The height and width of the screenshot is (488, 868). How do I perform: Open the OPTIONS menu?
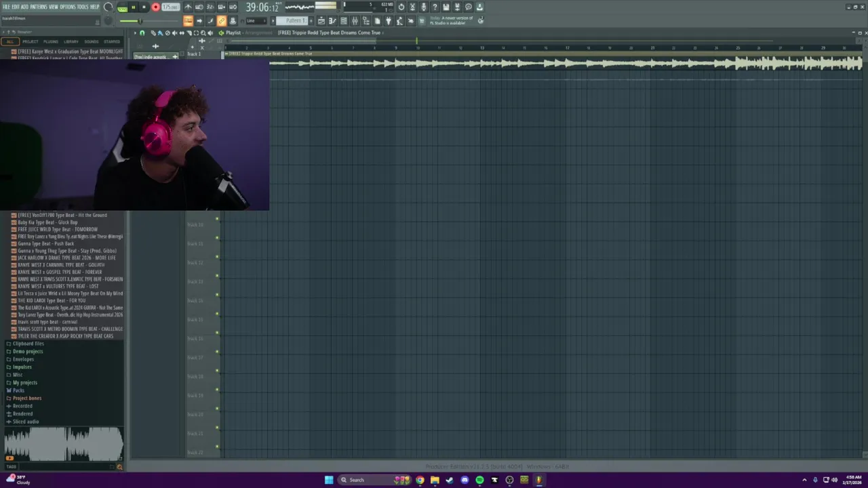(x=68, y=7)
